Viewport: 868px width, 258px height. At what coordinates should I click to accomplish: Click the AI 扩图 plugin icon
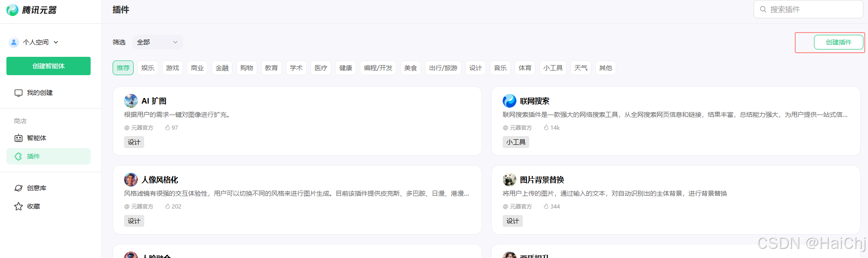[131, 101]
